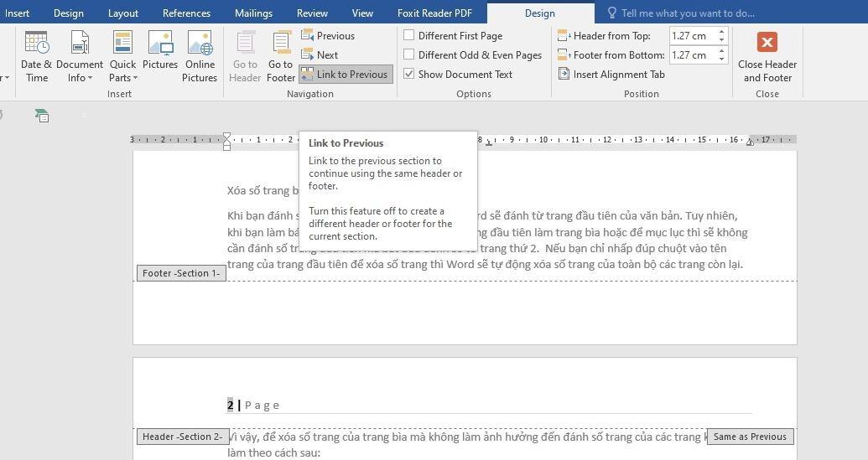Switch to View tab
Screen dimensions: 868x460
[x=362, y=13]
